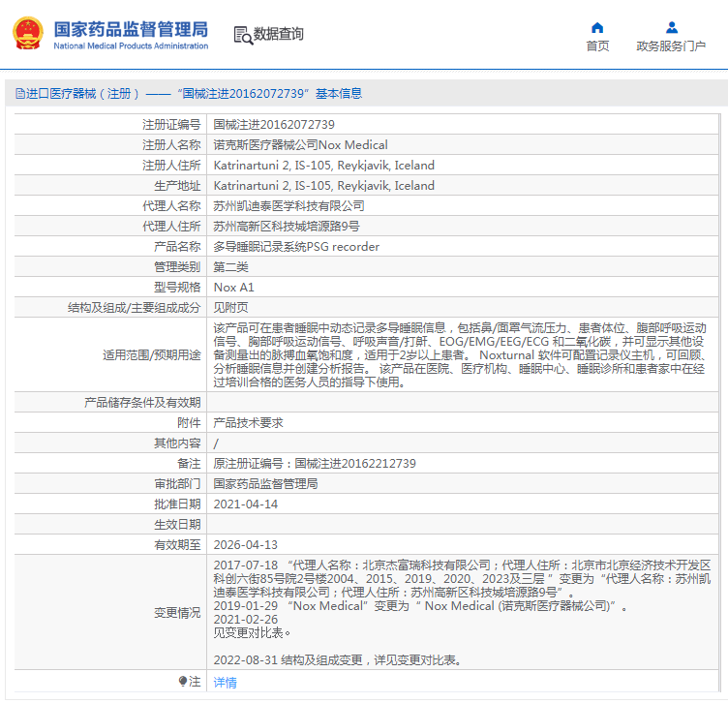Click 苏州高新区科技城培源路9号 in 代理人住所 row
Viewport: 728px width, 703px height.
pyautogui.click(x=287, y=227)
